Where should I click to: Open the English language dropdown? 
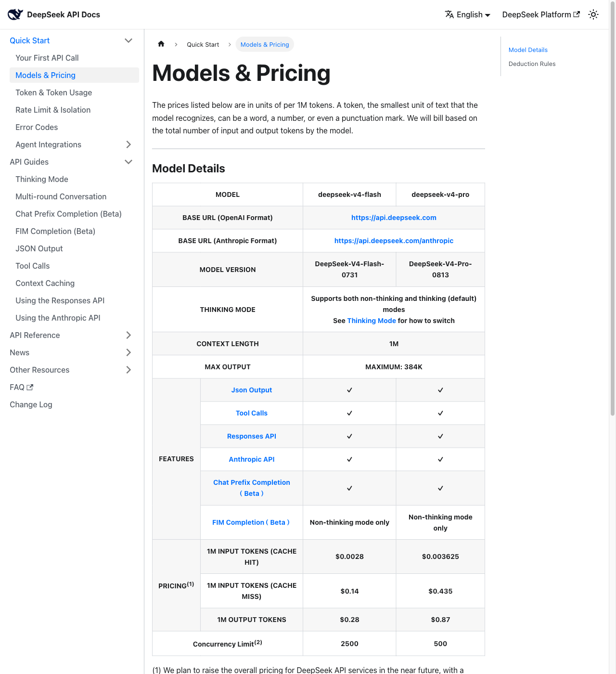click(x=468, y=14)
